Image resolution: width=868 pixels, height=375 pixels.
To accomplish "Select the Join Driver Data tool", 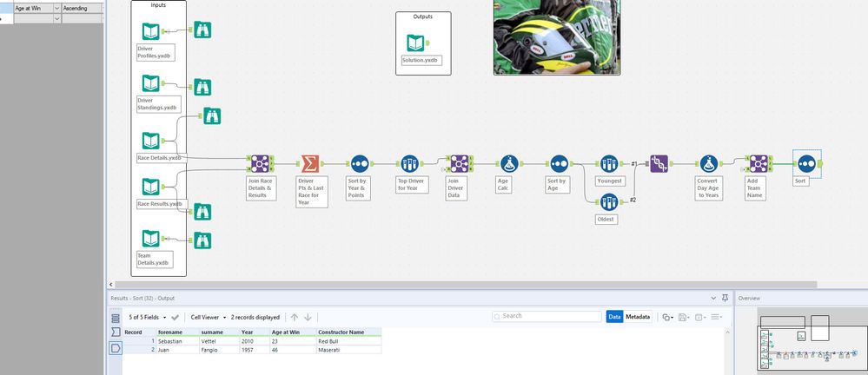I will click(x=459, y=164).
